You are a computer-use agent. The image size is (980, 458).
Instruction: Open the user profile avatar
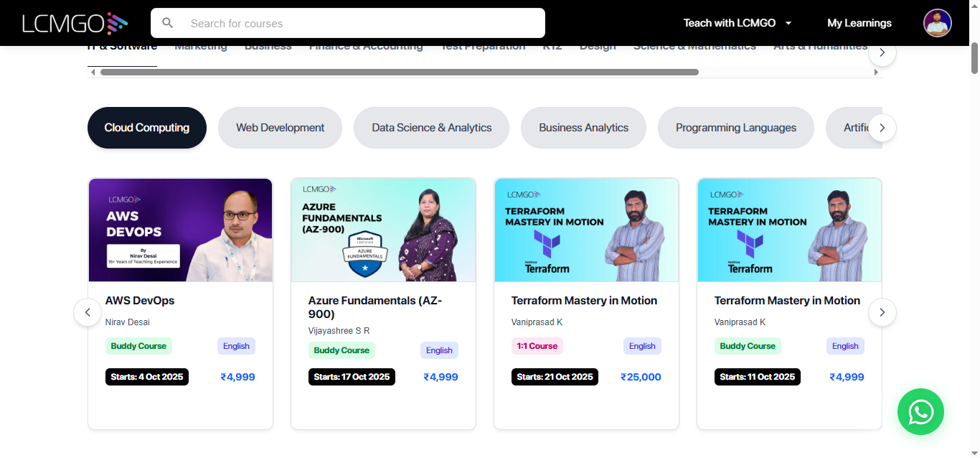click(x=937, y=23)
